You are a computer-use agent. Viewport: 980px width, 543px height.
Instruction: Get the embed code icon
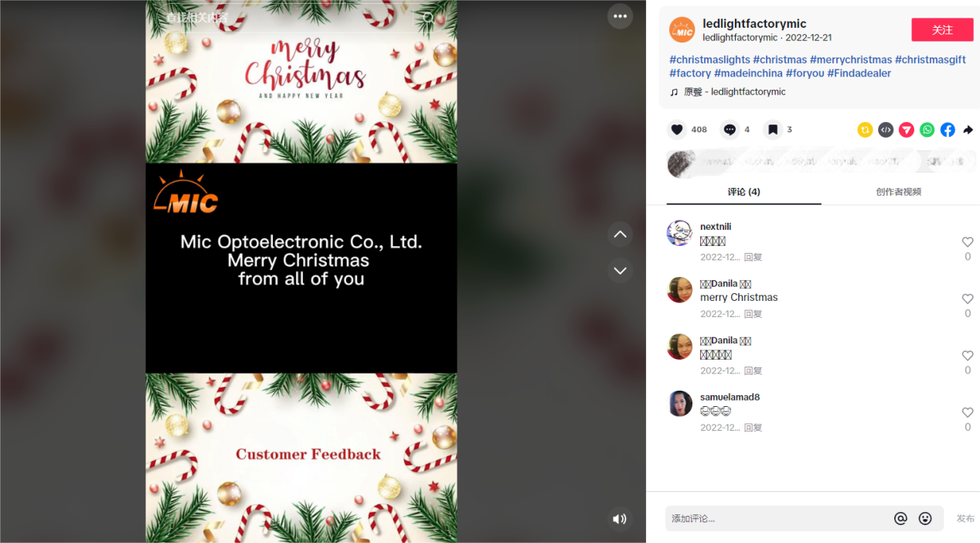coord(886,130)
